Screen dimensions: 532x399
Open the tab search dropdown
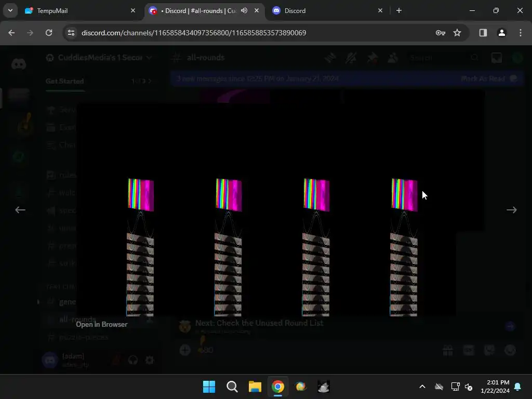tap(10, 10)
